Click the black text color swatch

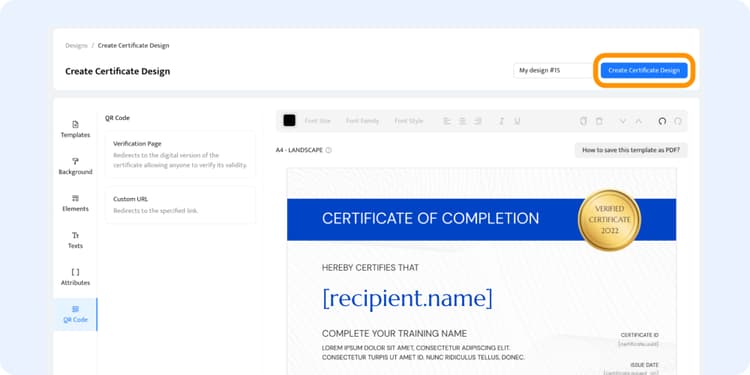point(289,121)
